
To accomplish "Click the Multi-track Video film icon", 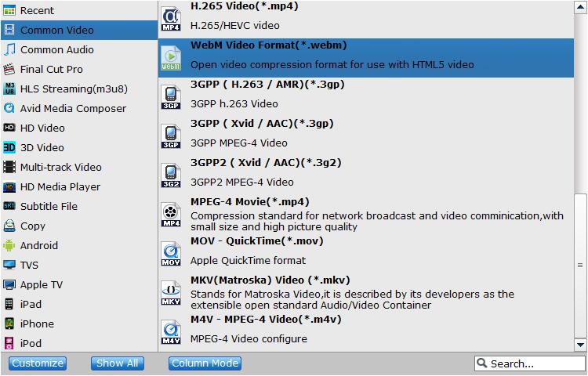I will point(9,167).
